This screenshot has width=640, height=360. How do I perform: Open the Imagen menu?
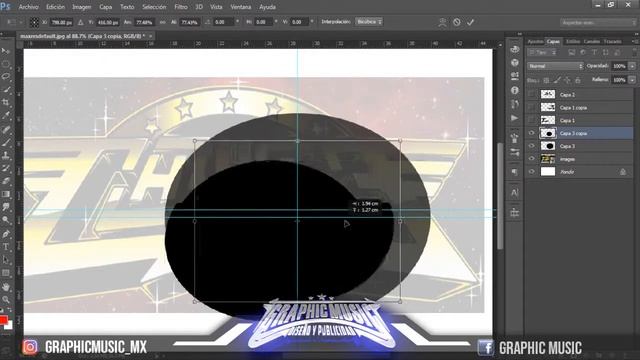[x=82, y=7]
